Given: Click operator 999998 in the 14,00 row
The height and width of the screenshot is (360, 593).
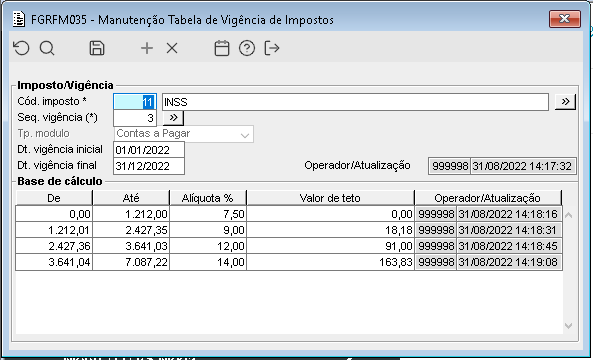Looking at the screenshot, I should (x=436, y=262).
